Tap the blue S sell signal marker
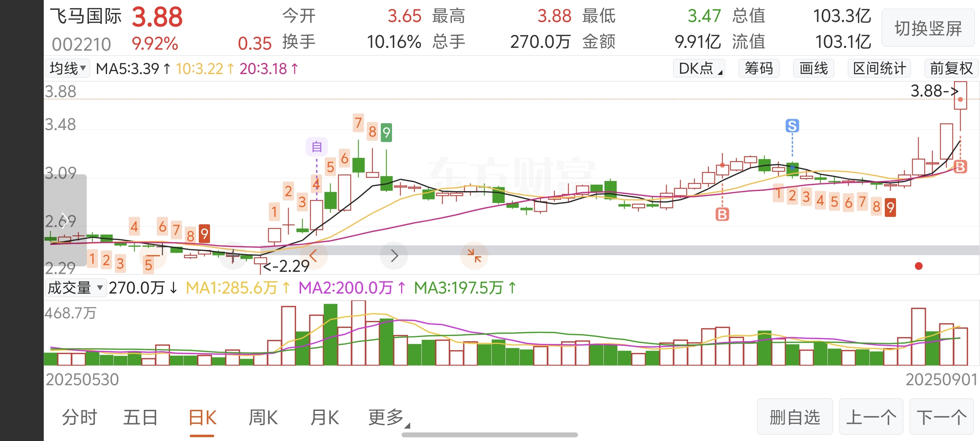The width and height of the screenshot is (980, 441). (x=792, y=126)
